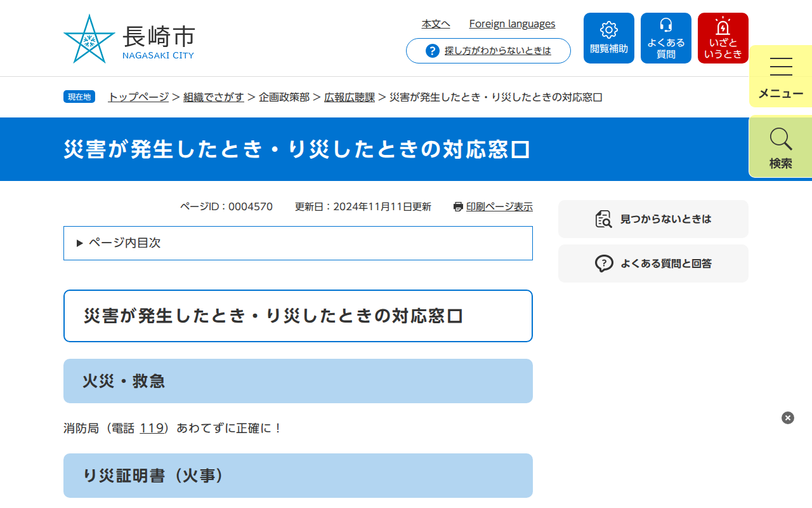The width and height of the screenshot is (812, 508).
Task: Go to トップページ breadcrumb
Action: 138,97
